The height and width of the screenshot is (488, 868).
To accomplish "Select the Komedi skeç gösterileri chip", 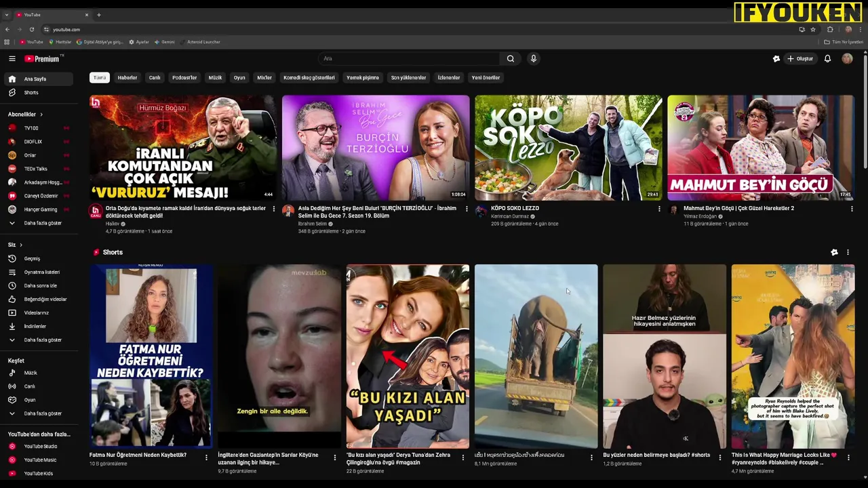I will point(309,77).
